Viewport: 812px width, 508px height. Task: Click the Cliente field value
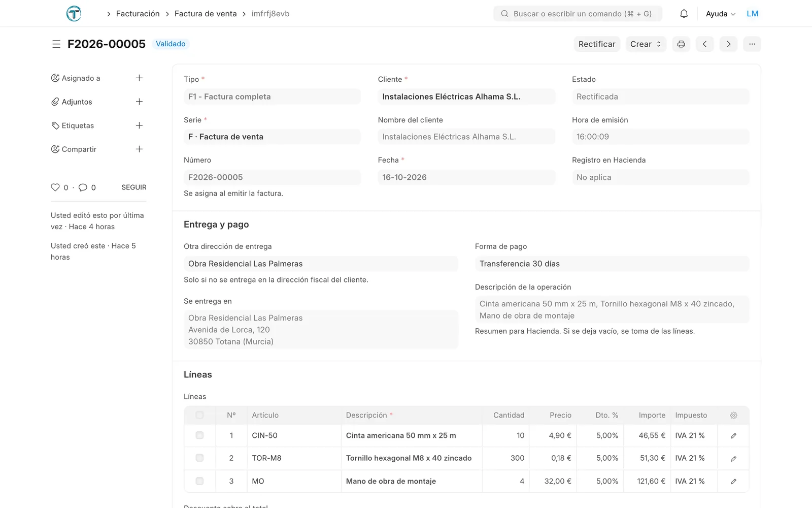coord(466,97)
